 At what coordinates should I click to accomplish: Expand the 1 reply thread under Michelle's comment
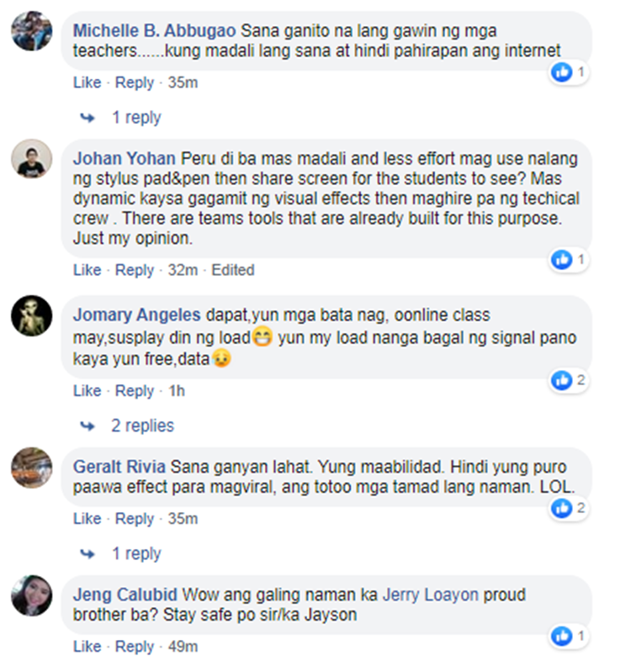click(x=136, y=118)
